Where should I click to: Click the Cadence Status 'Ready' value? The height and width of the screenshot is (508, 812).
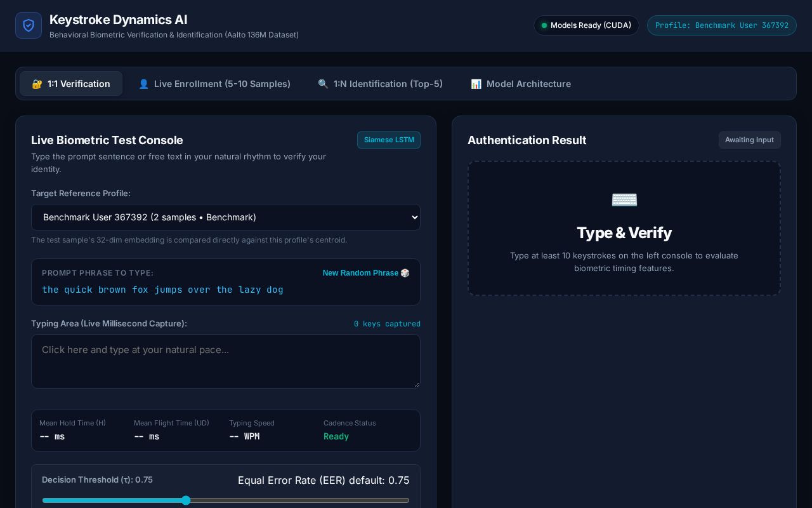[x=336, y=436]
